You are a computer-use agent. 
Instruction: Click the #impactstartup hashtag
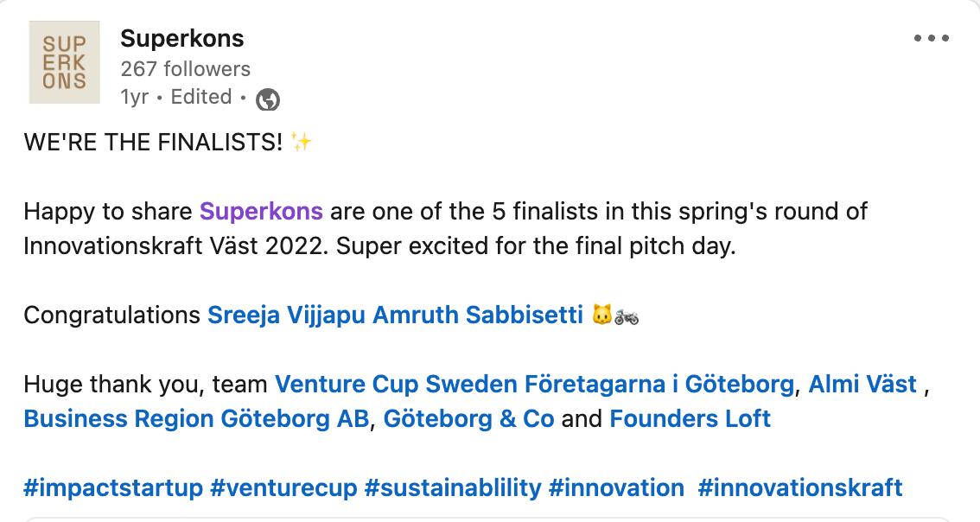tap(113, 488)
